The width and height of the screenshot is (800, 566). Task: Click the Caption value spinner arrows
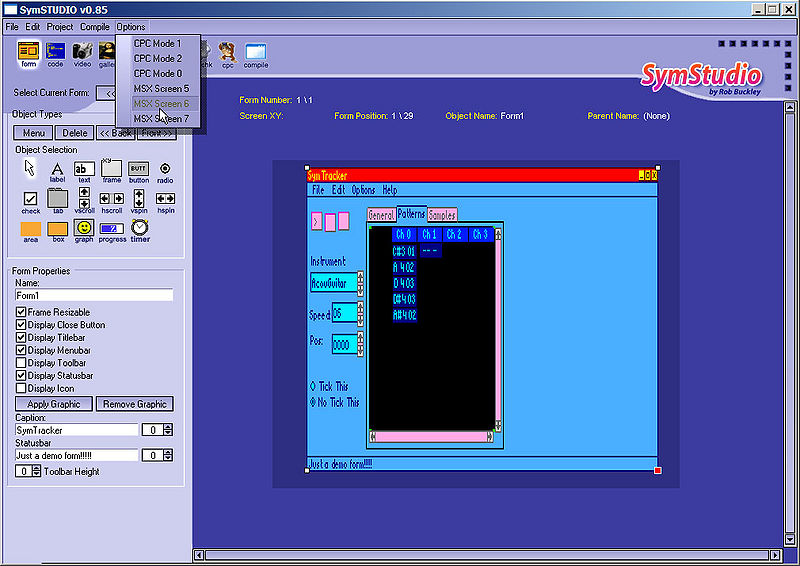point(167,430)
